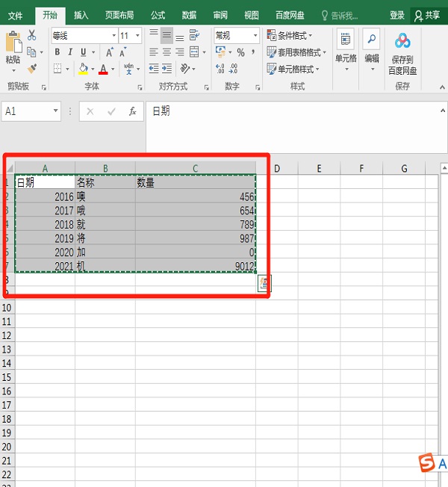Toggle underline formatting
The height and width of the screenshot is (487, 448).
(82, 52)
